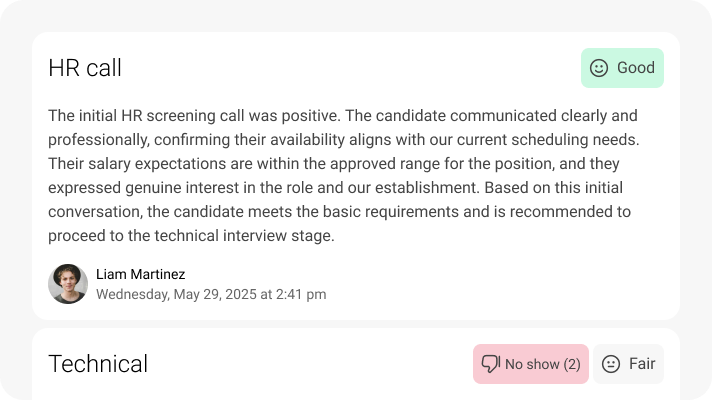712x400 pixels.
Task: Select the Fair rating label on Technical
Action: 642,364
